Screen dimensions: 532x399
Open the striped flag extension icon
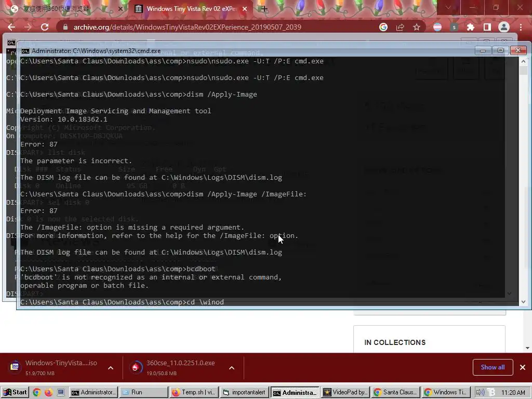pyautogui.click(x=437, y=27)
